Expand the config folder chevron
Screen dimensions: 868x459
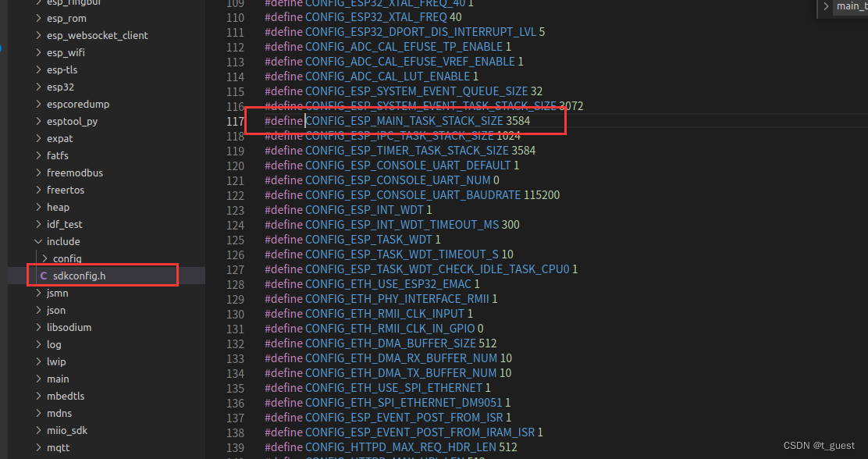[44, 258]
